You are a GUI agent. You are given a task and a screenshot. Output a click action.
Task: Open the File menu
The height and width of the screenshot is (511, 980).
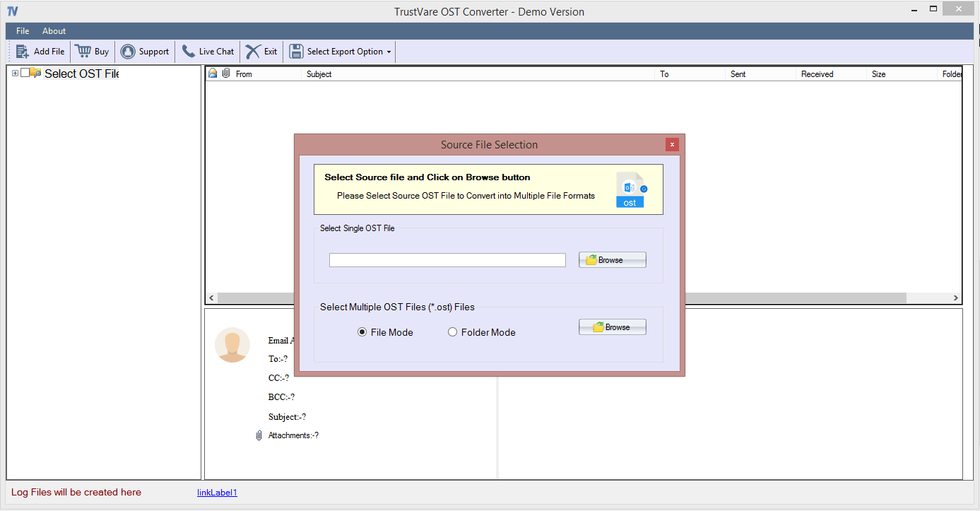(22, 30)
